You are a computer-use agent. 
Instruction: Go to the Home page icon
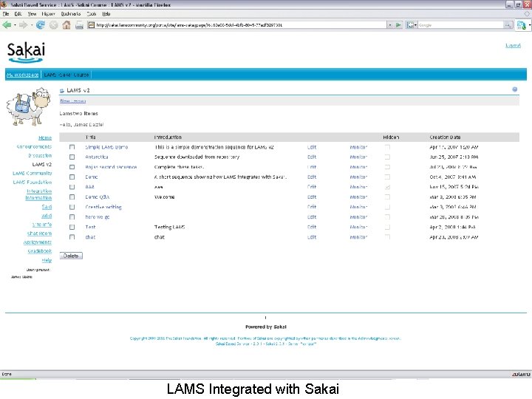coord(66,25)
